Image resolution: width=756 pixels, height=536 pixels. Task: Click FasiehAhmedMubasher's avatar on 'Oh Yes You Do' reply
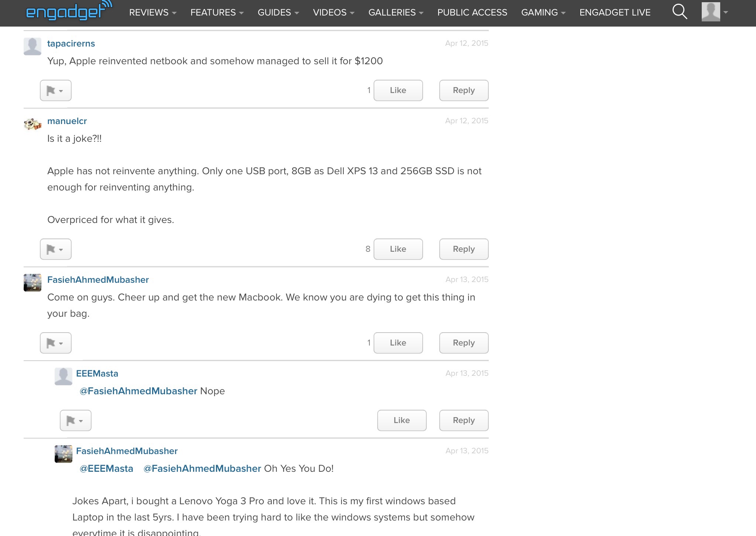pyautogui.click(x=63, y=454)
